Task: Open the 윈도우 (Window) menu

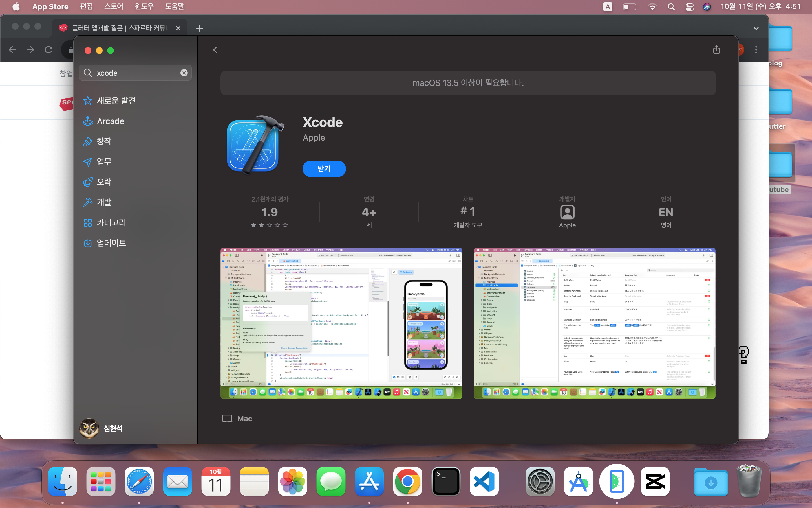Action: tap(144, 7)
